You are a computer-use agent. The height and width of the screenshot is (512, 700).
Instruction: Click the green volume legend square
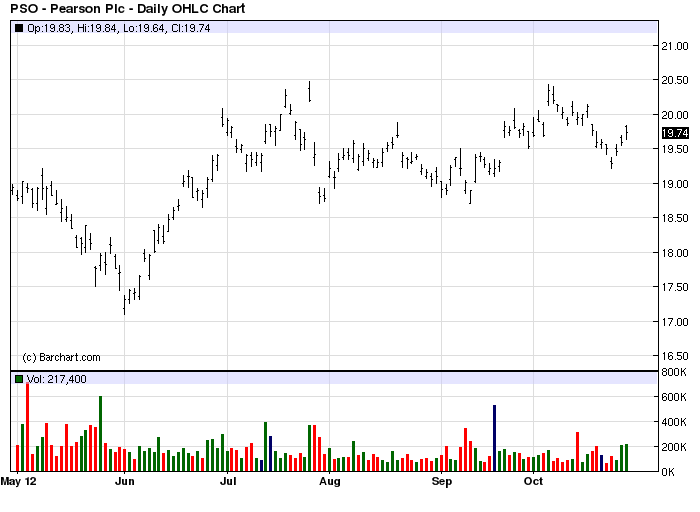click(x=19, y=379)
